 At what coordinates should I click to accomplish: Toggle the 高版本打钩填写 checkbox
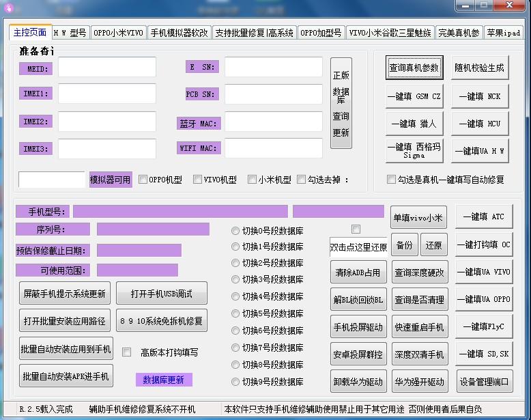(126, 352)
